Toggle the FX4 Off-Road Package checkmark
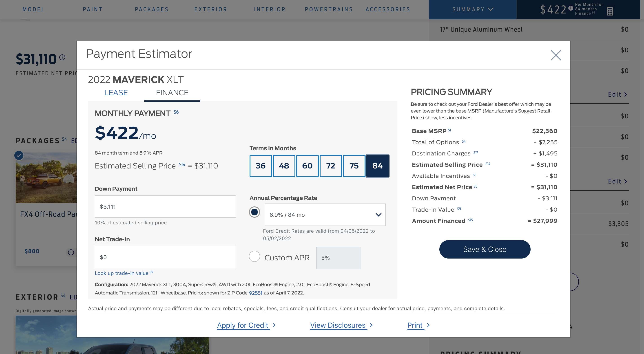This screenshot has width=644, height=354. [x=19, y=155]
